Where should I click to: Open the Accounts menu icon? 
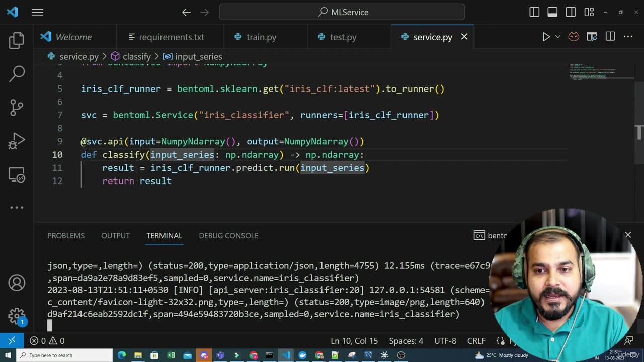click(x=17, y=283)
